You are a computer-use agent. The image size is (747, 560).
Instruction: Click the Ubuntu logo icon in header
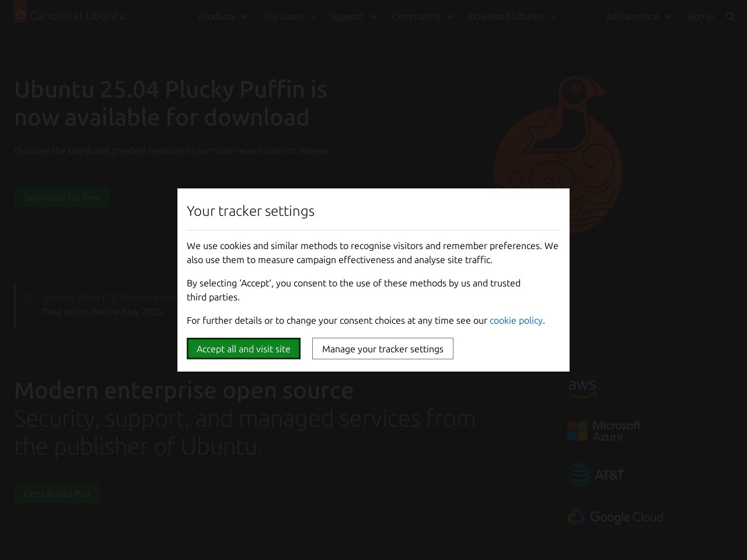coord(20,12)
